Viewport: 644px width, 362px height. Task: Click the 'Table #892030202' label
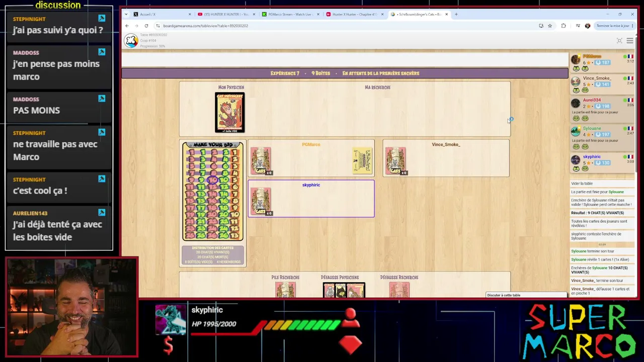pyautogui.click(x=153, y=35)
